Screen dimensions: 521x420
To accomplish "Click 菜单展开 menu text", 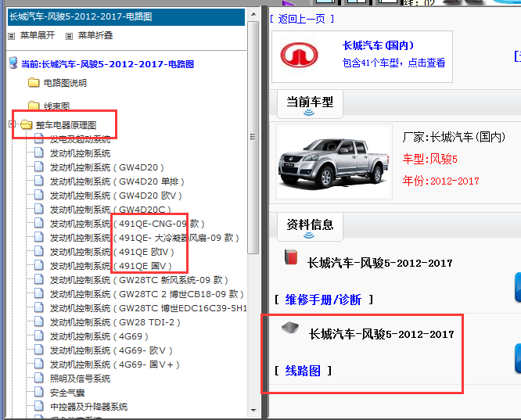I will (38, 35).
